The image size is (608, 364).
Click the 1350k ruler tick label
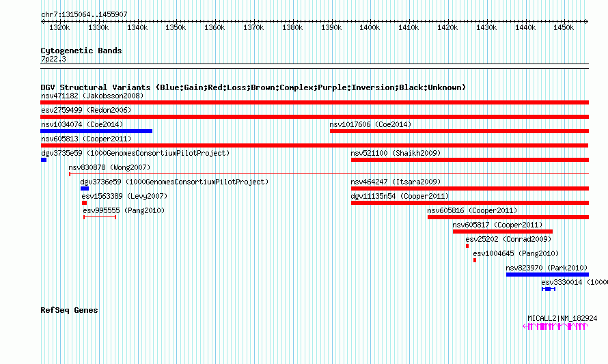[x=176, y=27]
